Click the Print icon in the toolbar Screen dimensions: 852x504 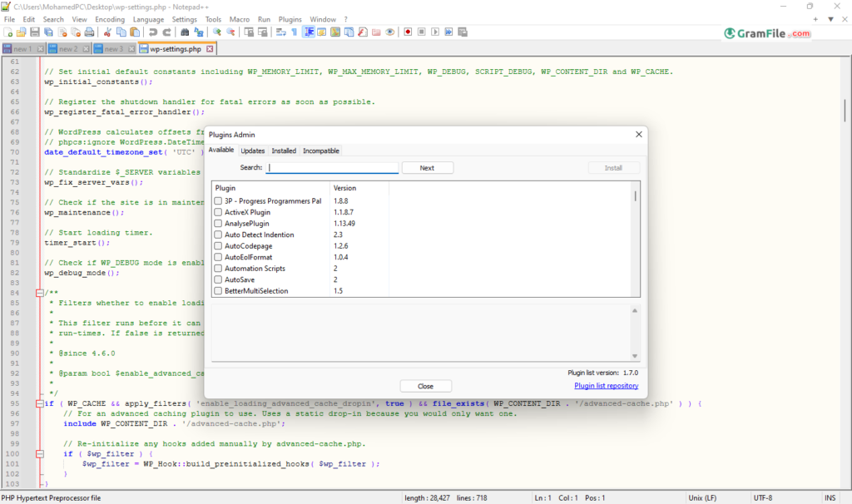pyautogui.click(x=90, y=31)
